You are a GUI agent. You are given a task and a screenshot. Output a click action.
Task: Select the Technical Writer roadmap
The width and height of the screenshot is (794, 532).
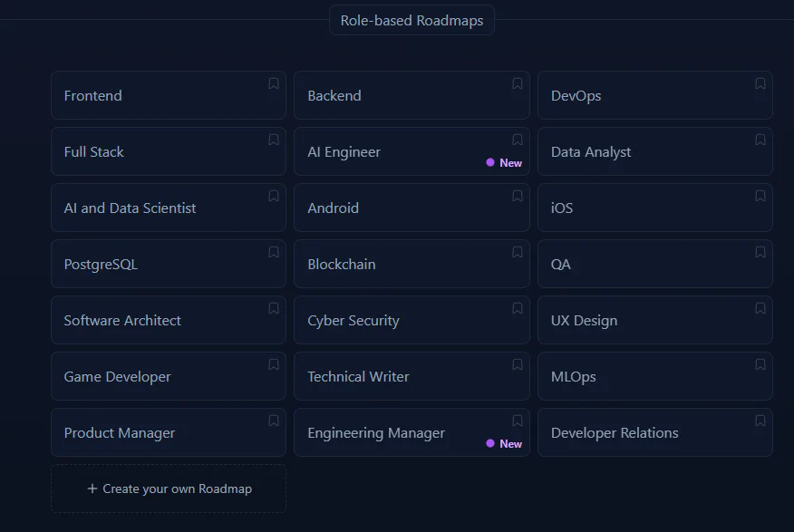(358, 377)
